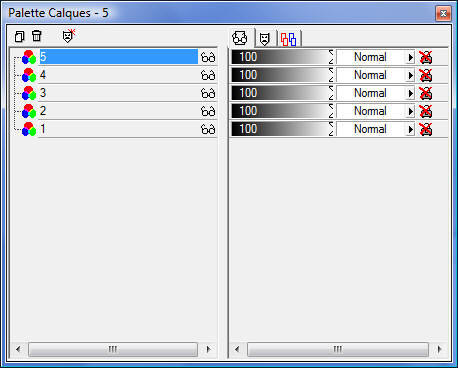The width and height of the screenshot is (458, 368).
Task: Click the duplicate layer icon
Action: 19,36
